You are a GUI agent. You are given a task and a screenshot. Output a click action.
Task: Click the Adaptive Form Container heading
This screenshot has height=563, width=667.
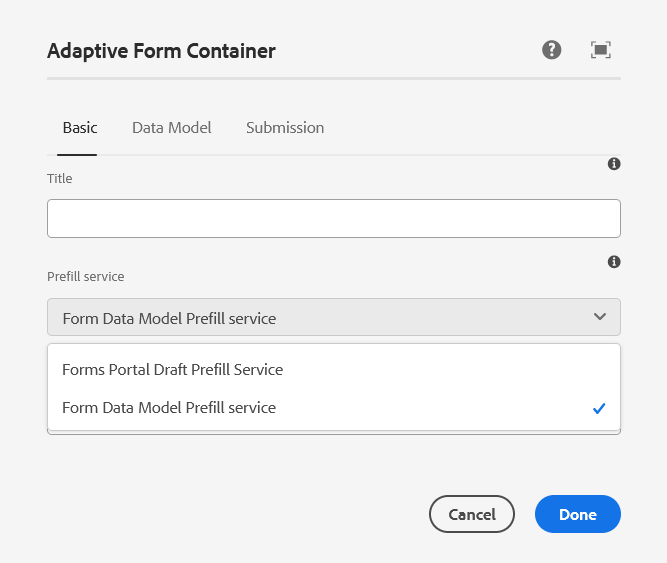(x=161, y=51)
